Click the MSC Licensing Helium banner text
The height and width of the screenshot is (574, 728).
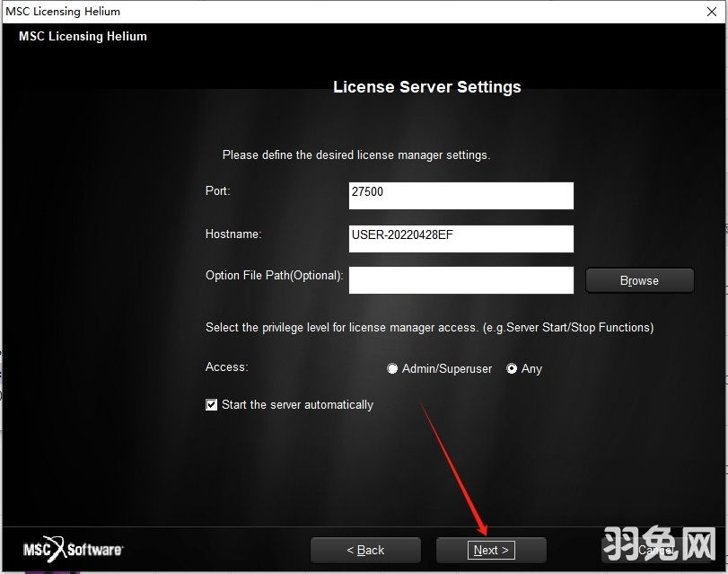click(x=83, y=37)
